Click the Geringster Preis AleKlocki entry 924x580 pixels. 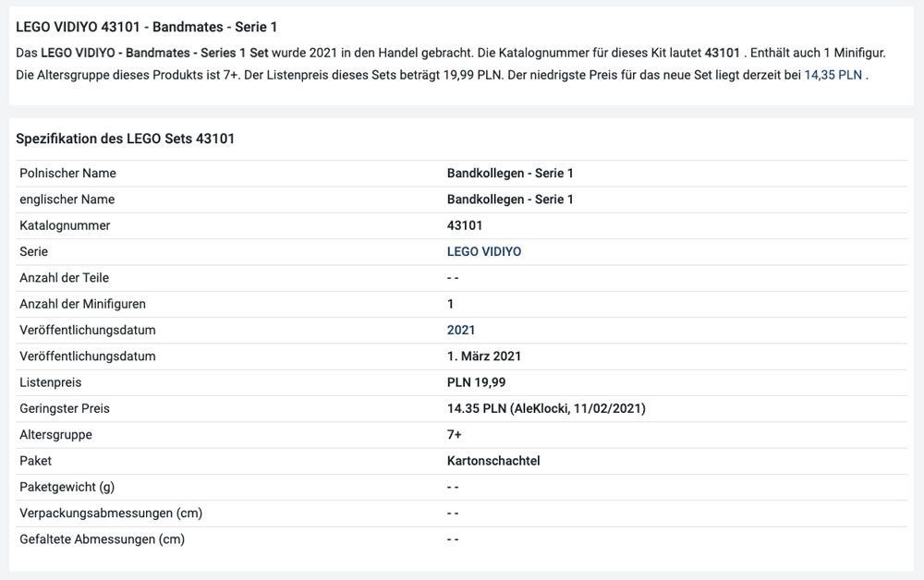pyautogui.click(x=546, y=408)
